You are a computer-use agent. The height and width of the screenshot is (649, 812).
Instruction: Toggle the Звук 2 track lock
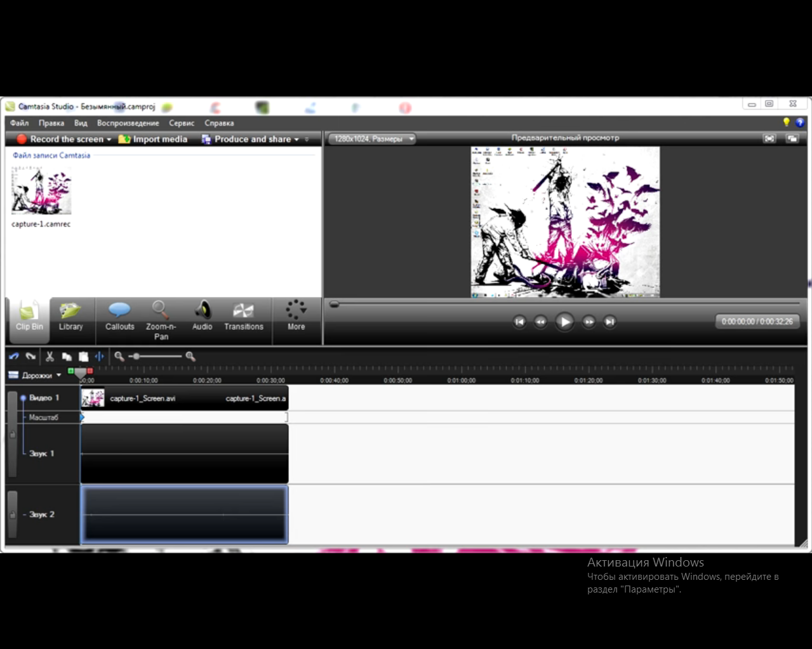[x=12, y=515]
